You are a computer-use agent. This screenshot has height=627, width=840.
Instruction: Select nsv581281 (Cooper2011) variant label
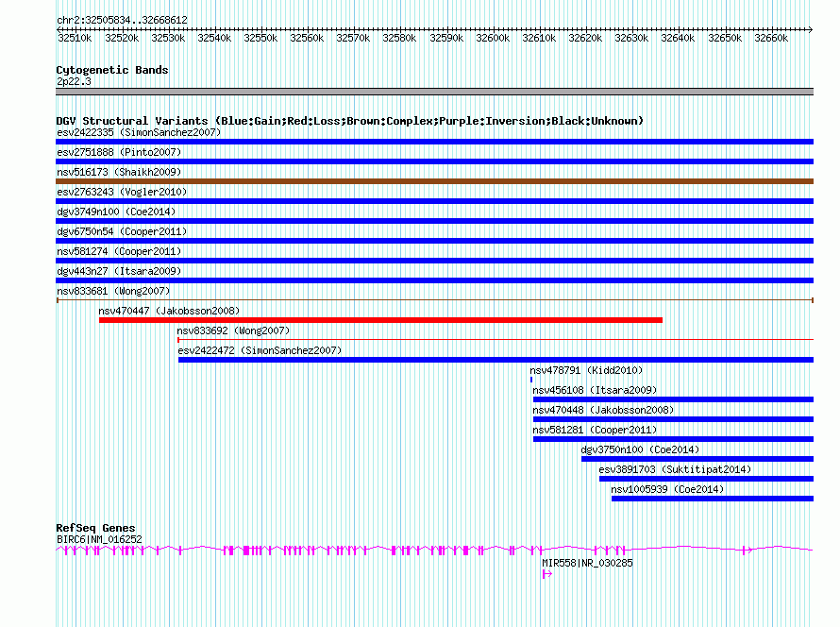click(x=595, y=430)
